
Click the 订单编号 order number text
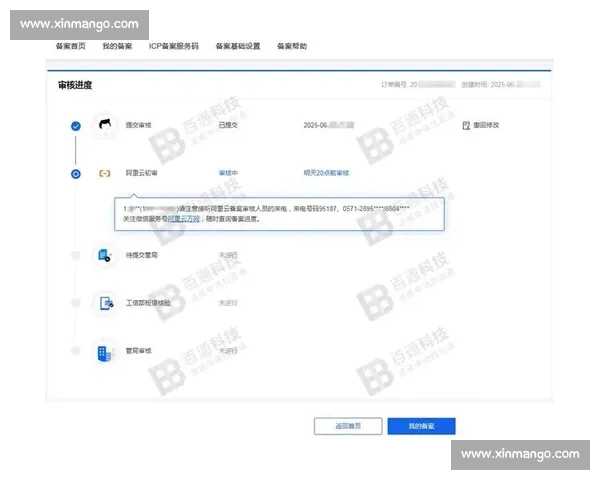coord(418,85)
